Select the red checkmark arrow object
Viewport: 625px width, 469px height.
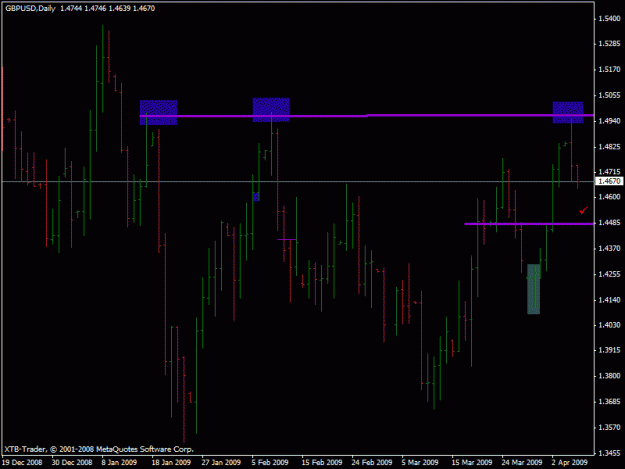(x=584, y=210)
